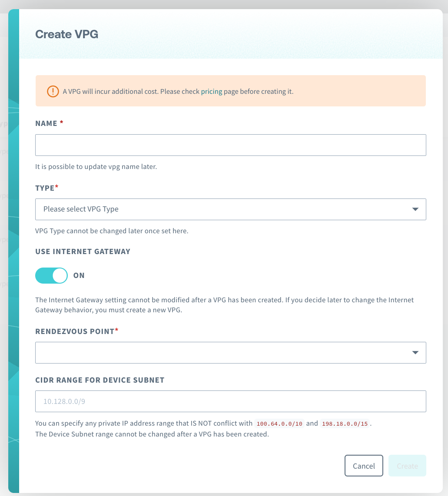Click the Create button
Image resolution: width=448 pixels, height=496 pixels.
(407, 466)
